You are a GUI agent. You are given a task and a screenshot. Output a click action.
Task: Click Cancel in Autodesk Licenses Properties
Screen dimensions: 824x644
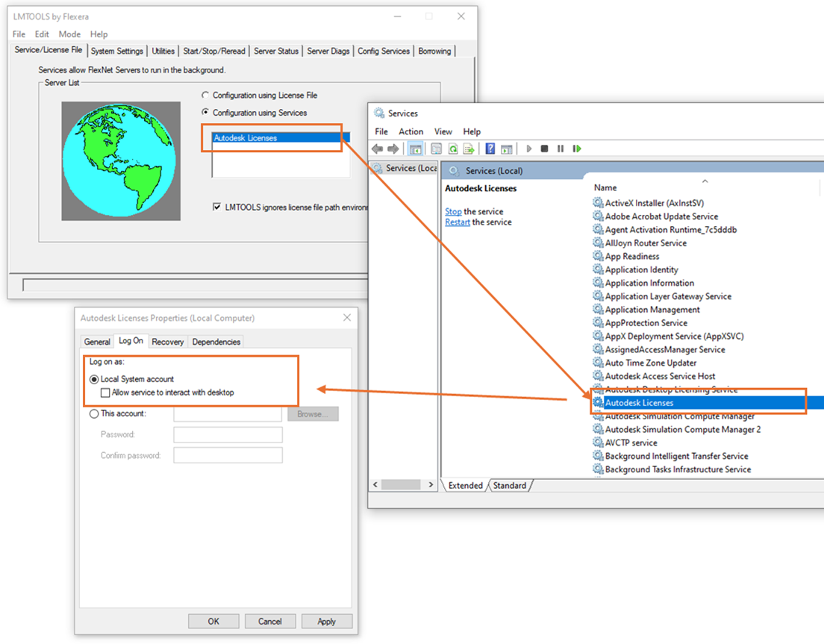tap(270, 621)
